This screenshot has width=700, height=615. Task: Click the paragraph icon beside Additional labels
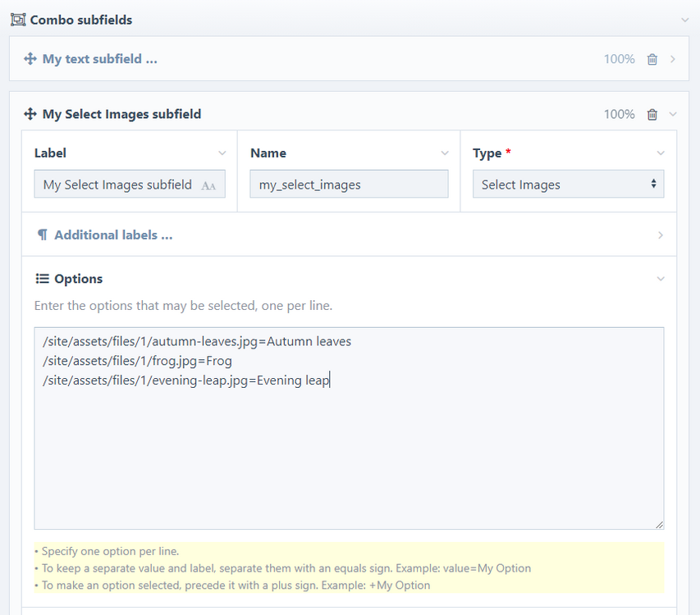[43, 235]
